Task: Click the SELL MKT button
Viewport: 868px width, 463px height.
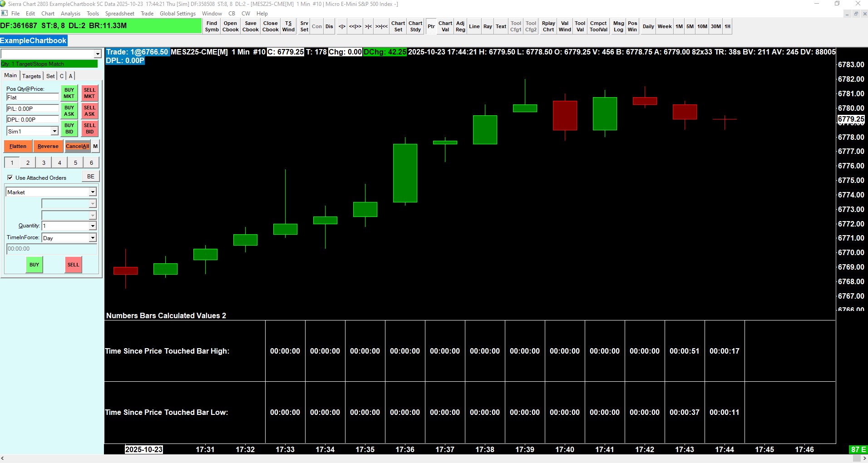Action: pyautogui.click(x=90, y=93)
